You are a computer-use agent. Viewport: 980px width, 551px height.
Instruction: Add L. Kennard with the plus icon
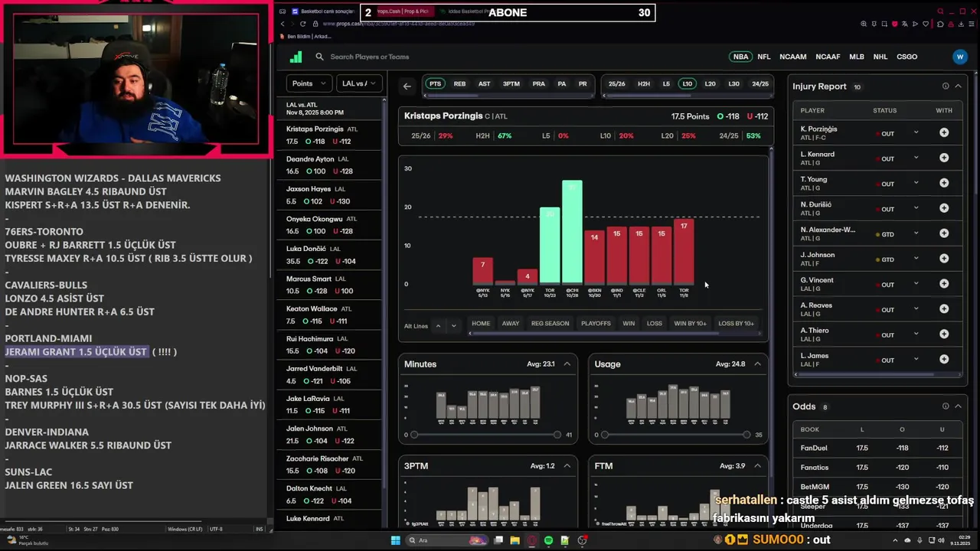tap(944, 158)
